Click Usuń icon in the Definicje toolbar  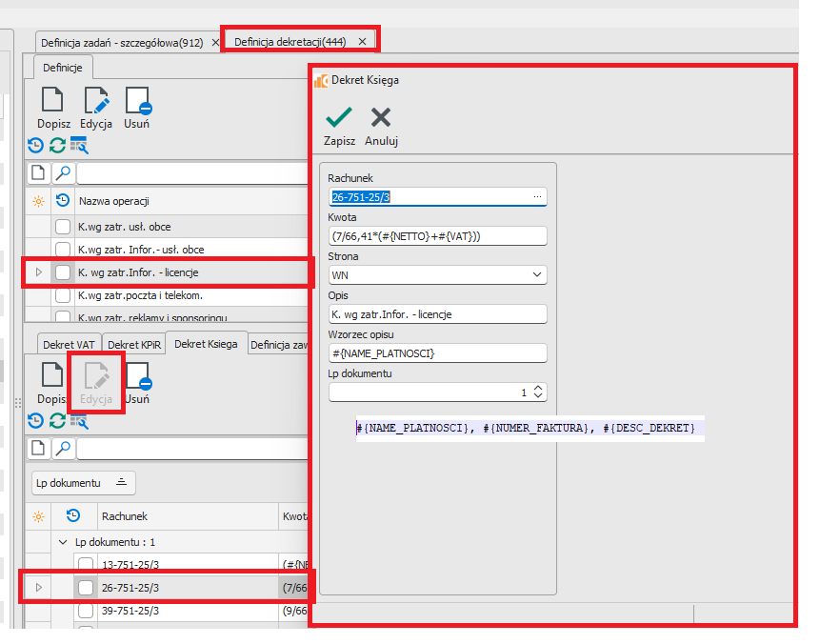(x=136, y=101)
